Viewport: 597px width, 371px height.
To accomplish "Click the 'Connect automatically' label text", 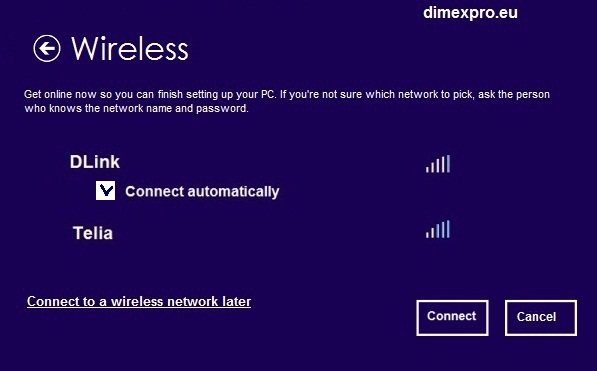I will pos(202,191).
